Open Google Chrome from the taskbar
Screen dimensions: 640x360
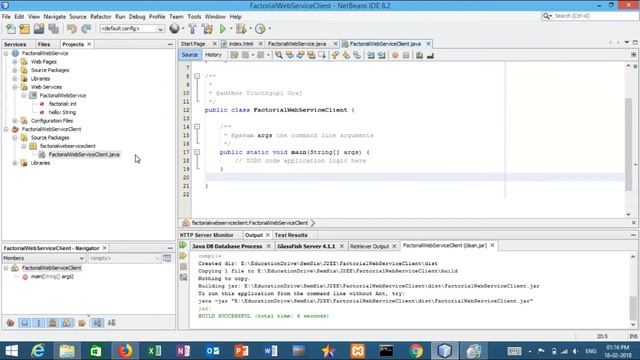pos(416,351)
